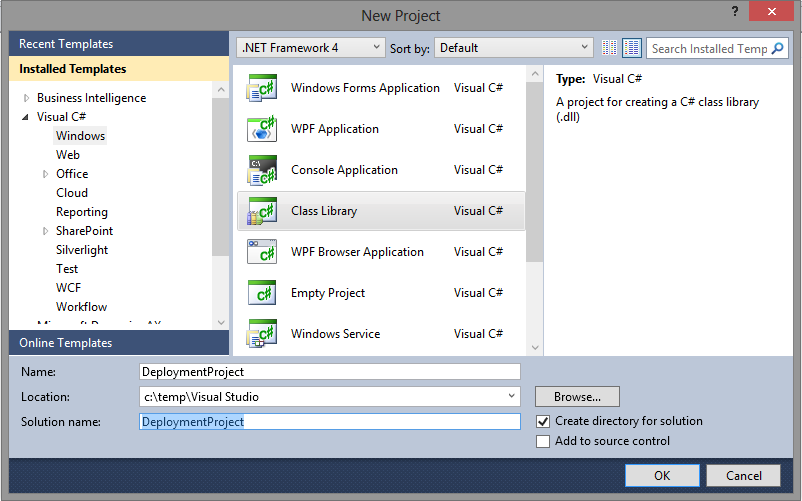This screenshot has width=802, height=501.
Task: Click the Solution name input field
Action: click(x=329, y=422)
